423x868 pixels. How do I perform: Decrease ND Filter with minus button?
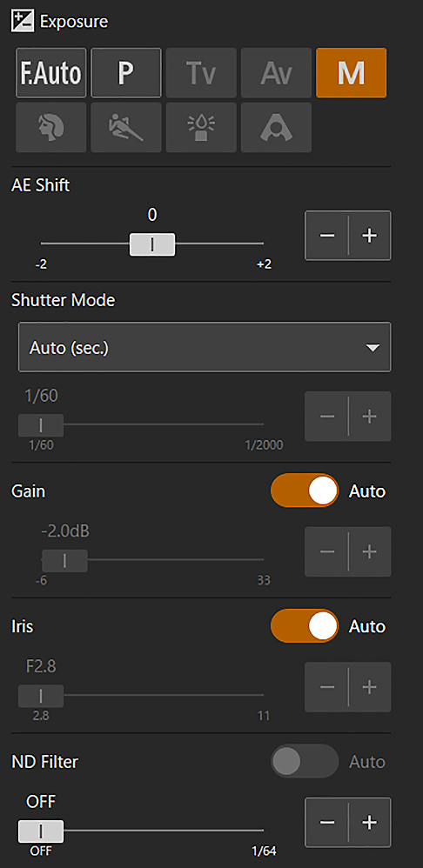[x=326, y=823]
